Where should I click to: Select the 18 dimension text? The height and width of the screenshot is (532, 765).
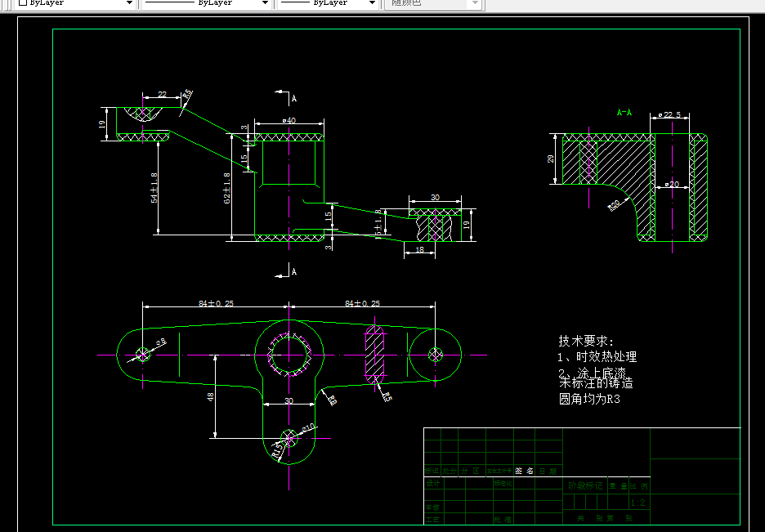pos(419,250)
